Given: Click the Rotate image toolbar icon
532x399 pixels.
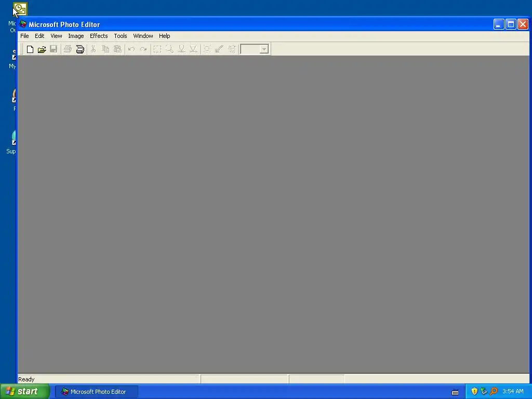Looking at the screenshot, I should click(232, 49).
